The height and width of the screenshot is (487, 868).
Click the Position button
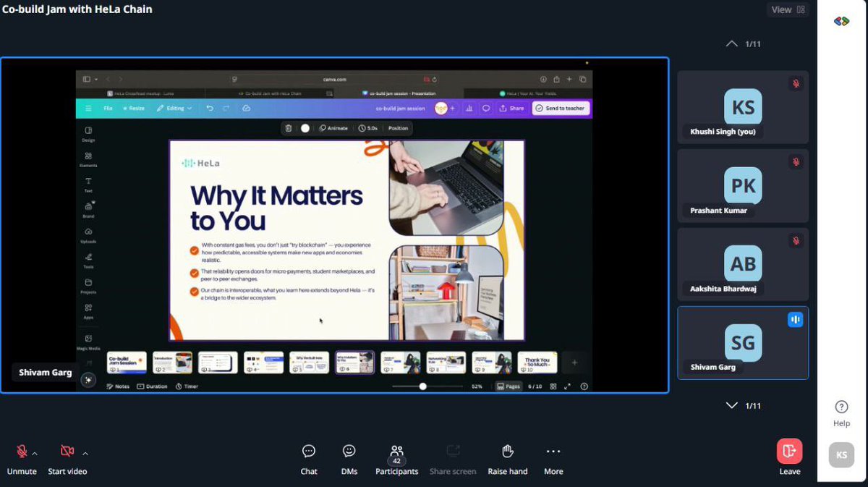[x=398, y=128]
